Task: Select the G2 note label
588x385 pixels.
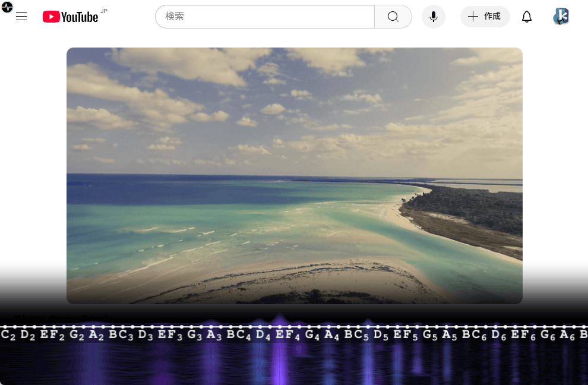Action: tap(77, 334)
